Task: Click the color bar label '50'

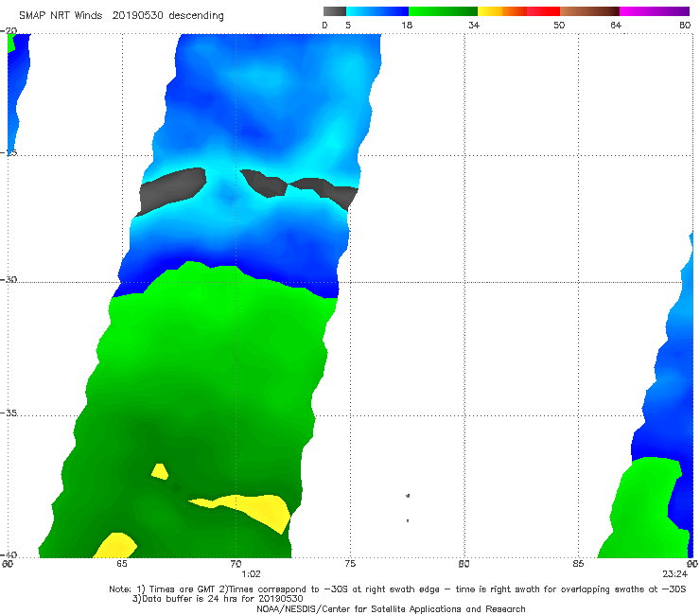Action: pos(559,25)
